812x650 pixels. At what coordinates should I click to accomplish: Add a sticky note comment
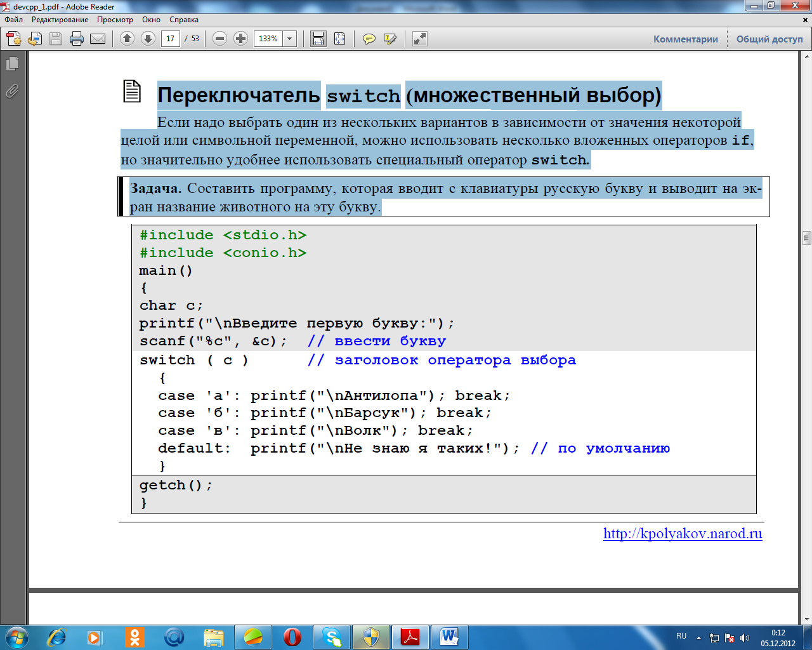[369, 39]
